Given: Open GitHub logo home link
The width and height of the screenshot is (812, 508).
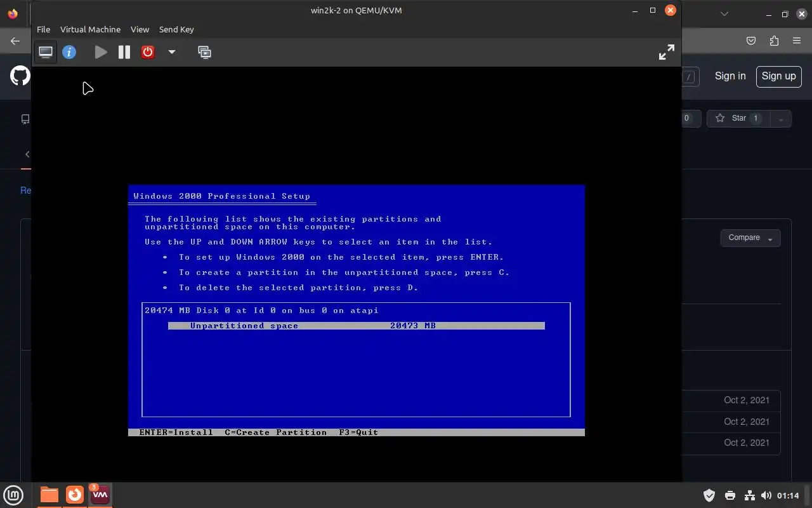Looking at the screenshot, I should [20, 76].
